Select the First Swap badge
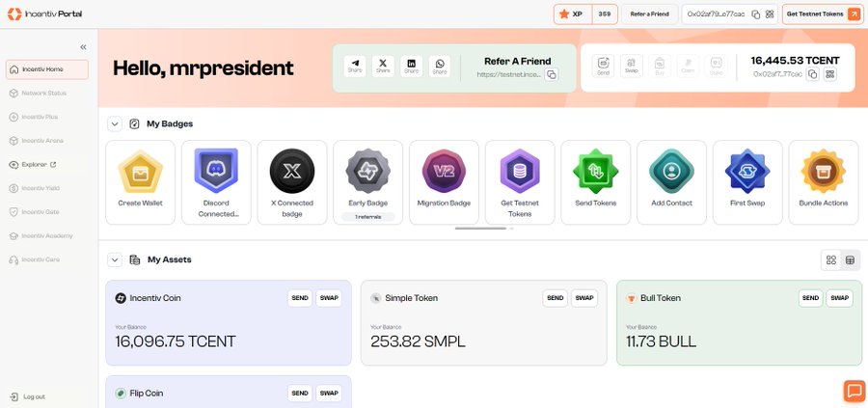 point(747,182)
